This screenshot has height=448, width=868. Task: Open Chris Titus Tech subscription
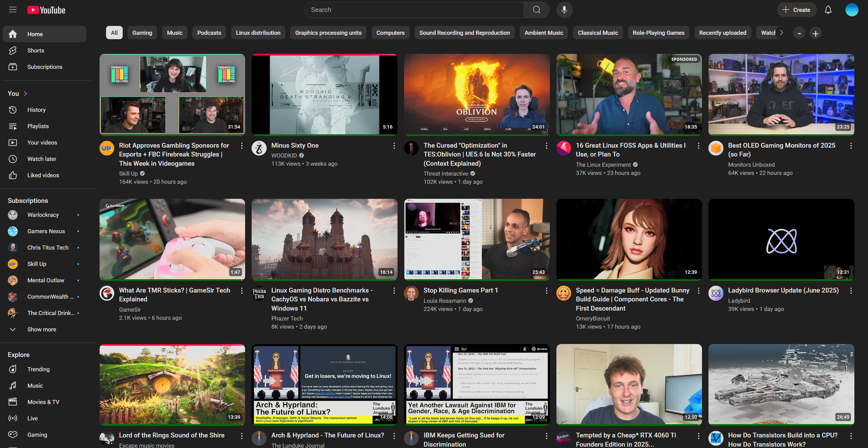tap(44, 248)
